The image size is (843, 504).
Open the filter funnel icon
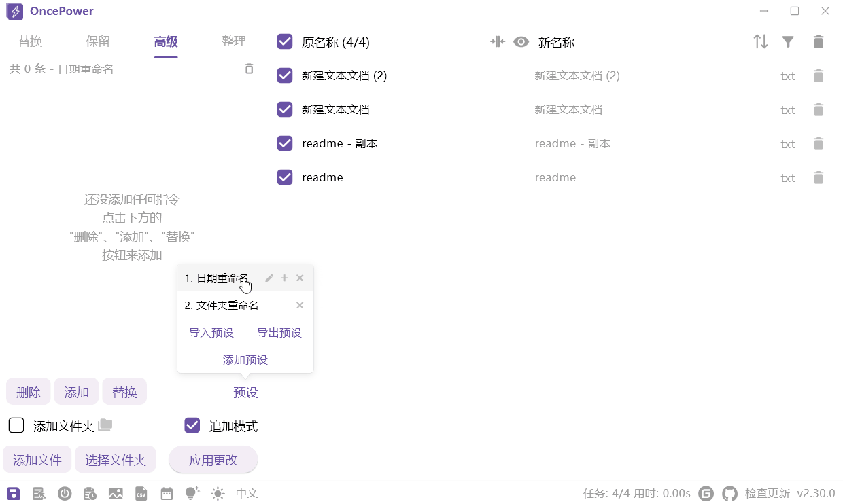coord(788,41)
